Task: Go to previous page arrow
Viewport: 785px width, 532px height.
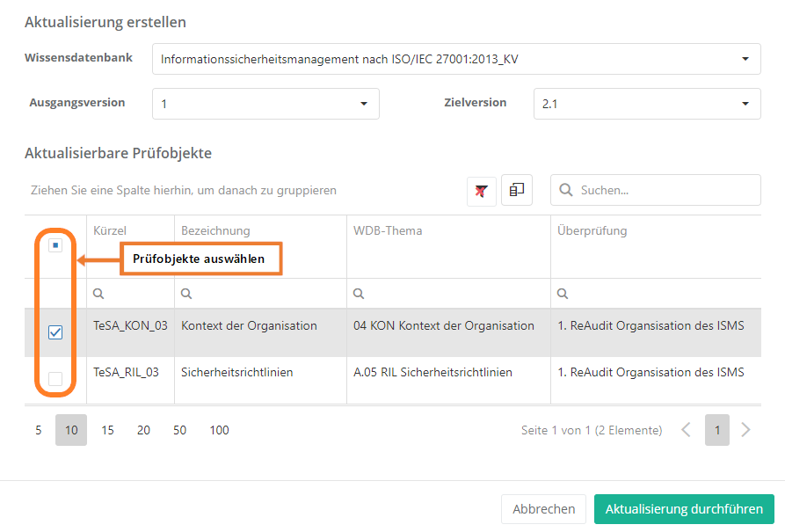Action: (687, 430)
